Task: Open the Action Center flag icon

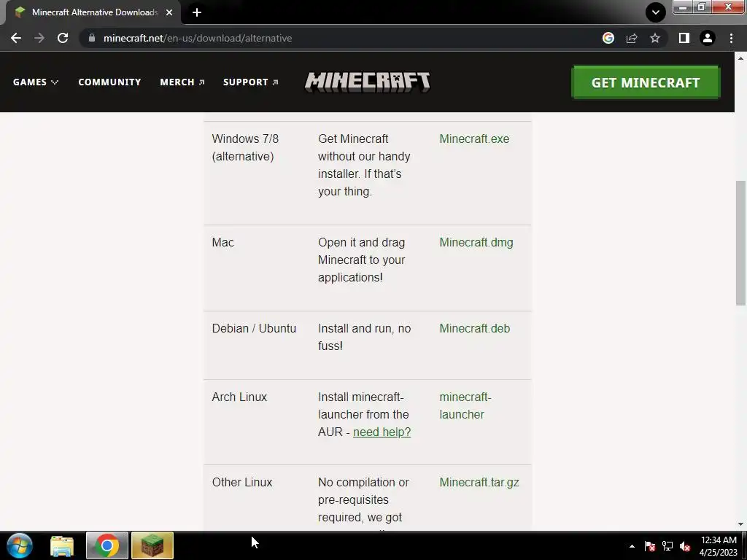Action: pyautogui.click(x=650, y=546)
